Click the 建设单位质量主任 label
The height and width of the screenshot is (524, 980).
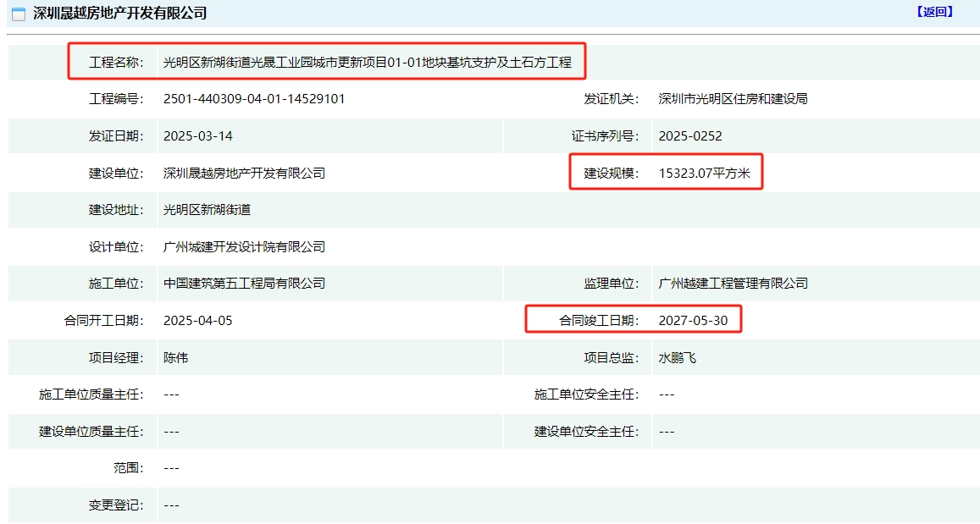point(91,432)
